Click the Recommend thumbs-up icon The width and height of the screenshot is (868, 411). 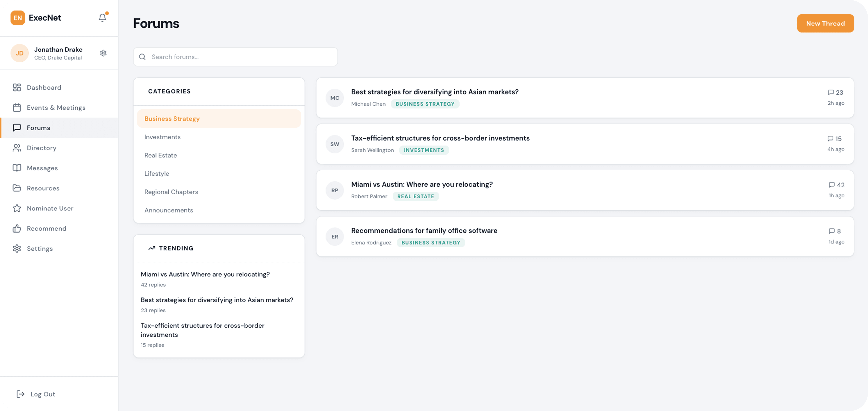[x=17, y=229]
